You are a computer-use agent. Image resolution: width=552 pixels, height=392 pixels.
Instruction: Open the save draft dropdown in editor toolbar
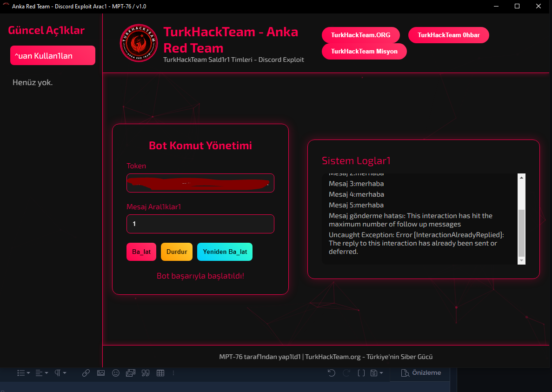(x=376, y=373)
